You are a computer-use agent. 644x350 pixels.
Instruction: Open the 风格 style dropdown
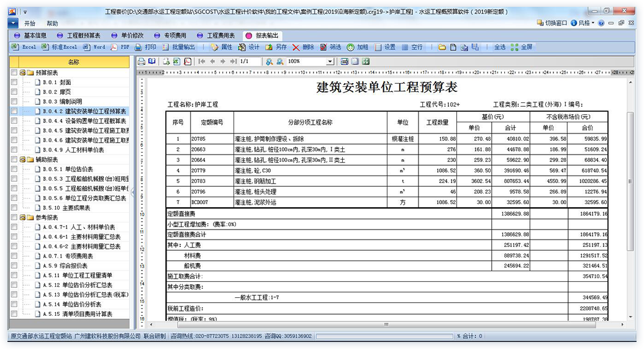point(583,23)
